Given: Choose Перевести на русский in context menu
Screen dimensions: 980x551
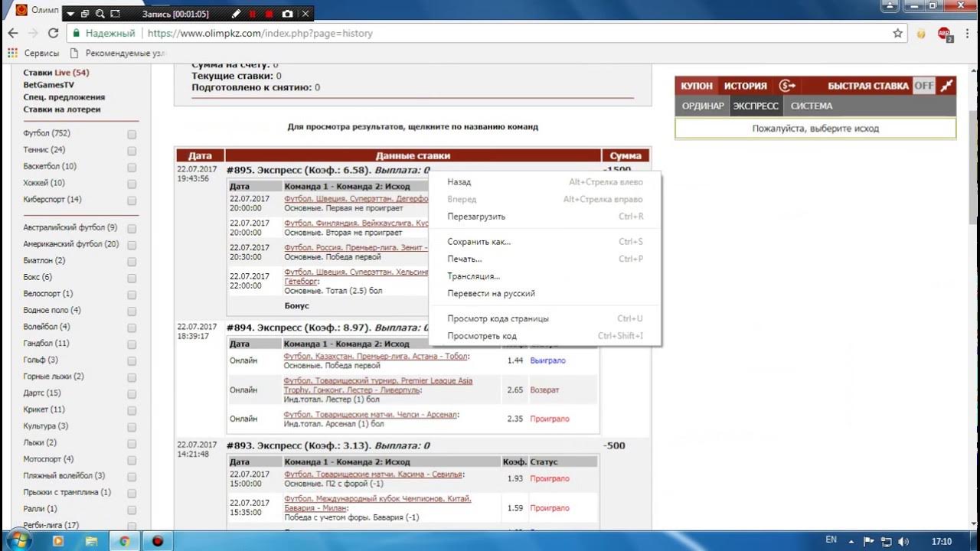Looking at the screenshot, I should (545, 293).
